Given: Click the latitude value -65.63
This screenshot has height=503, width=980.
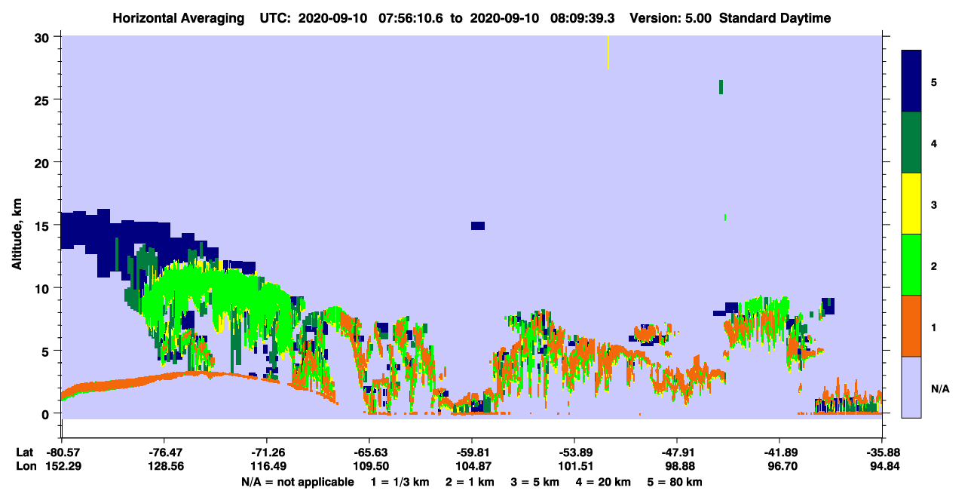Looking at the screenshot, I should (x=369, y=452).
